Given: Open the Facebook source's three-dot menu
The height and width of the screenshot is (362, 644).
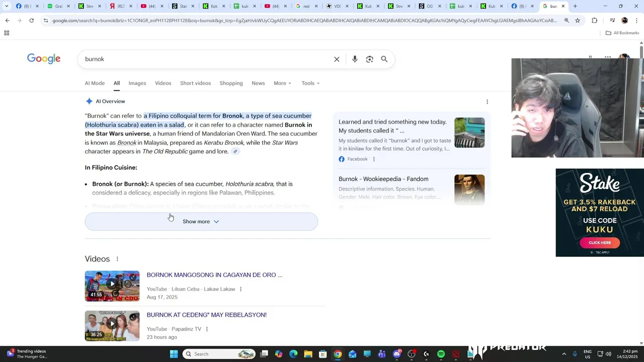Looking at the screenshot, I should 374,159.
